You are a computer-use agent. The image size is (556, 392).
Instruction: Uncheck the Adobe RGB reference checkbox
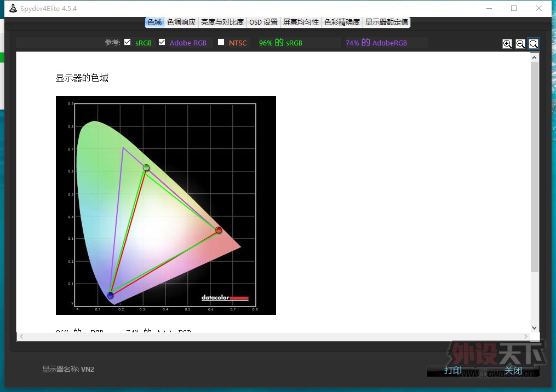(x=162, y=42)
